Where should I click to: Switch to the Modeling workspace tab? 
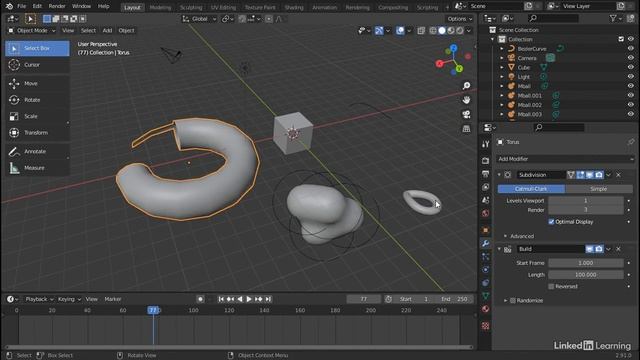[160, 7]
